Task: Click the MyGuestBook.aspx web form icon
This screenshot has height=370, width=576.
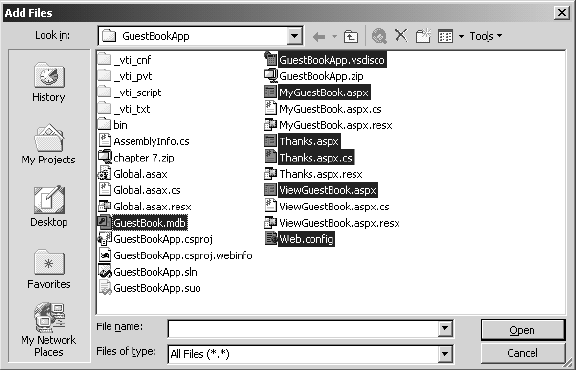Action: (x=270, y=92)
